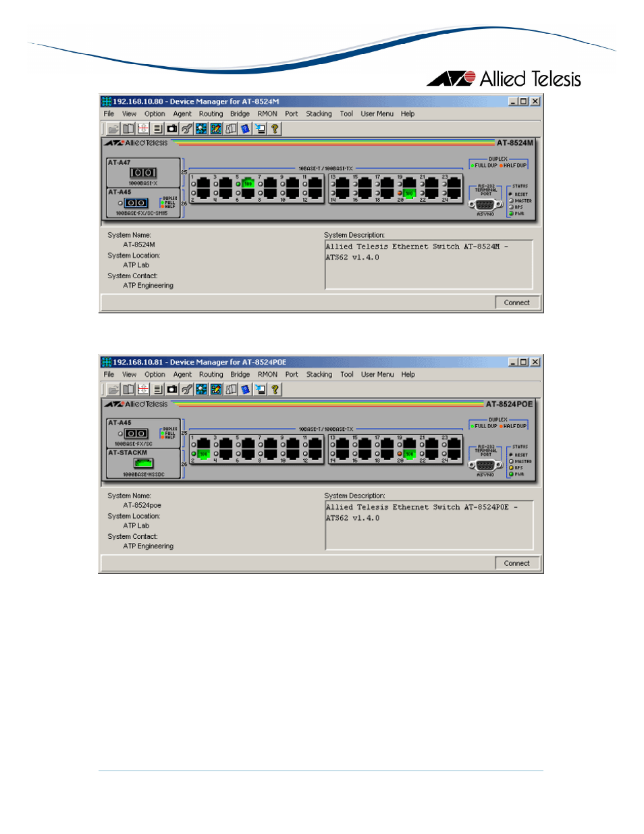Image resolution: width=644 pixels, height=834 pixels.
Task: Open User Menu in AT-8524M window
Action: coord(377,114)
